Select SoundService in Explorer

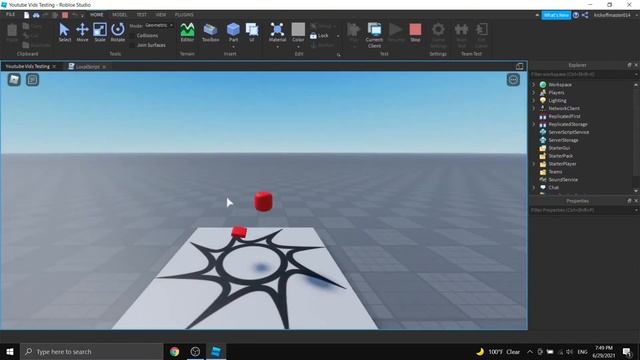pos(563,180)
